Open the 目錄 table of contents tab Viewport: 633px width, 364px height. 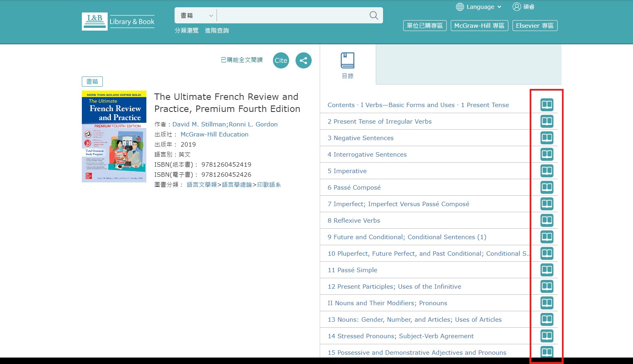(x=348, y=65)
